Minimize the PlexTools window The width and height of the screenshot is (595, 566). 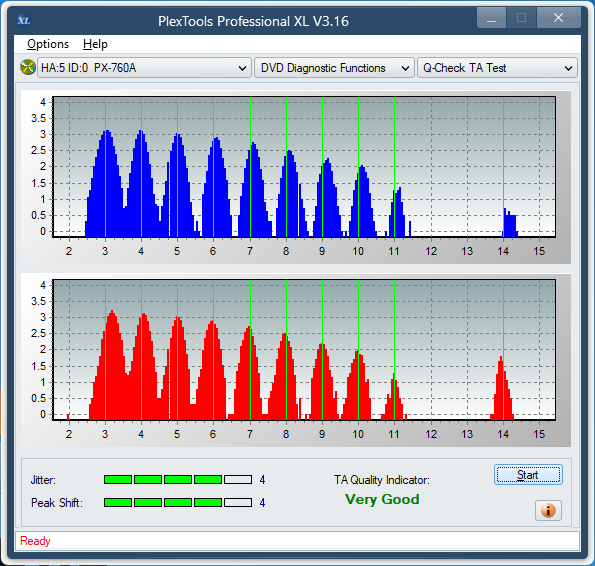[491, 18]
